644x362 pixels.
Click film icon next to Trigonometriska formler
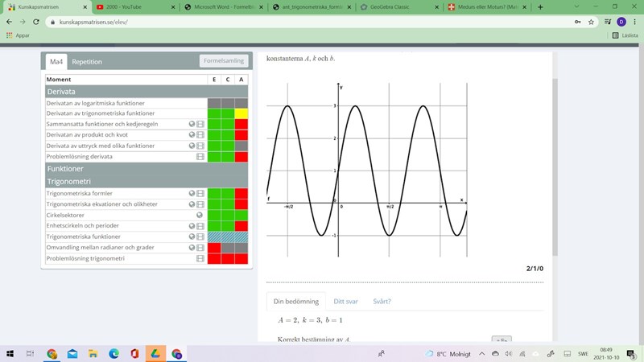coord(200,194)
